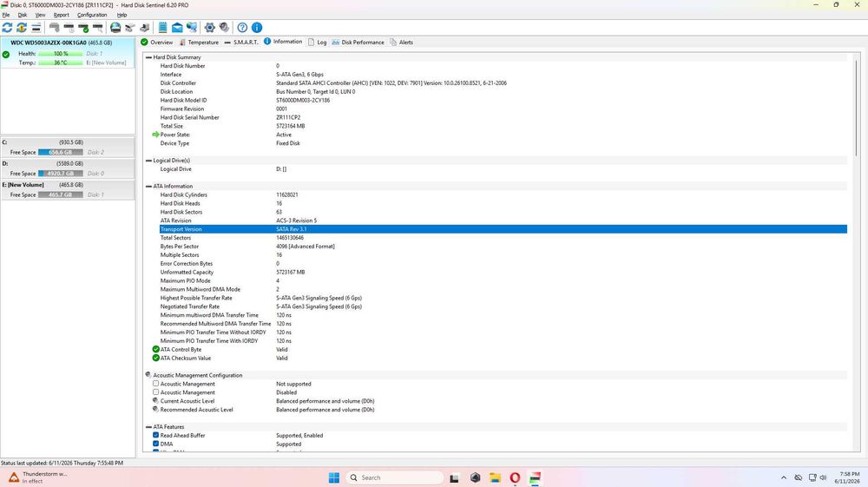868x487 pixels.
Task: Open the View menu
Action: coord(41,15)
